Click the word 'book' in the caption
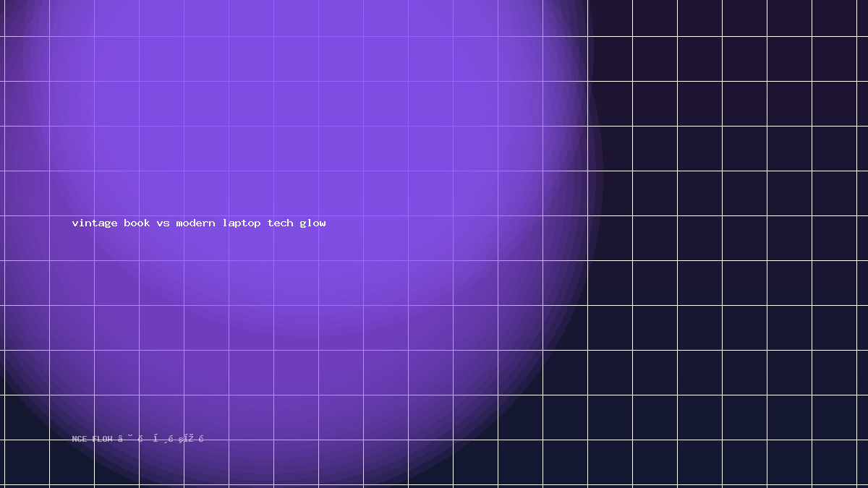This screenshot has height=488, width=868. (137, 223)
